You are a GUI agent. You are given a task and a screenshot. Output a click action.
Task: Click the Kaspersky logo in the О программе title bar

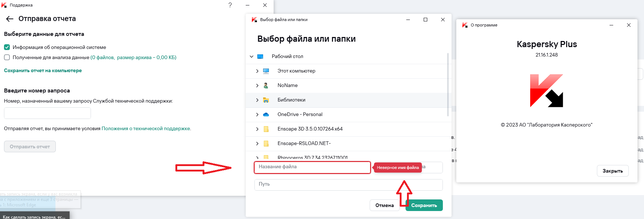point(465,25)
